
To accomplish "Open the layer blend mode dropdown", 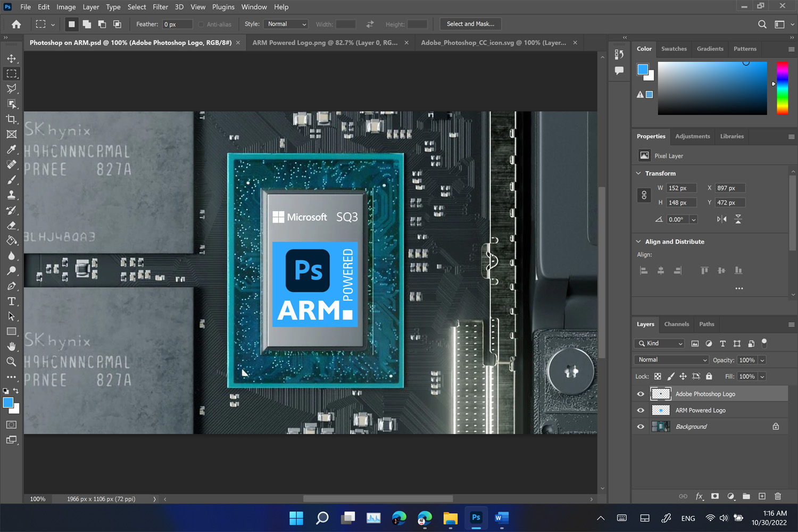I will tap(672, 360).
